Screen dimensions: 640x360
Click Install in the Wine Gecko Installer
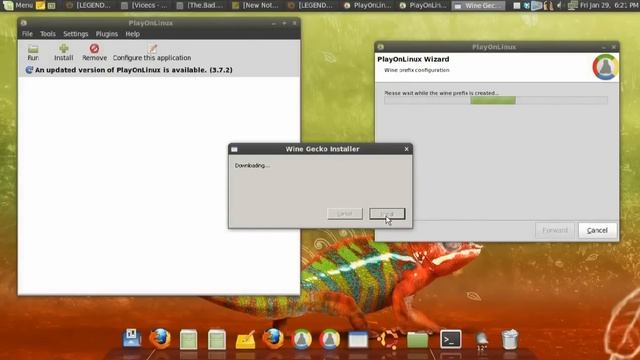(x=387, y=213)
